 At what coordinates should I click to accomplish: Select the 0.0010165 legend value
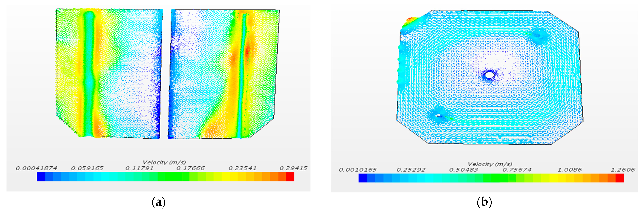[x=358, y=170]
